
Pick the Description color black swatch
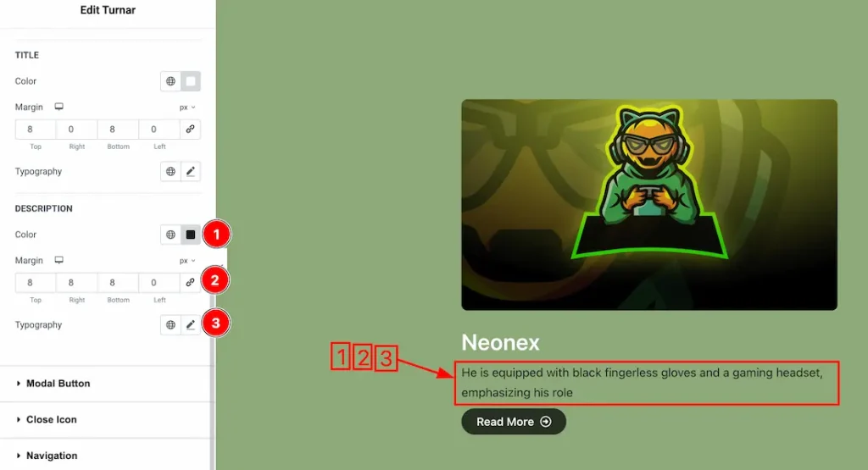pos(191,235)
